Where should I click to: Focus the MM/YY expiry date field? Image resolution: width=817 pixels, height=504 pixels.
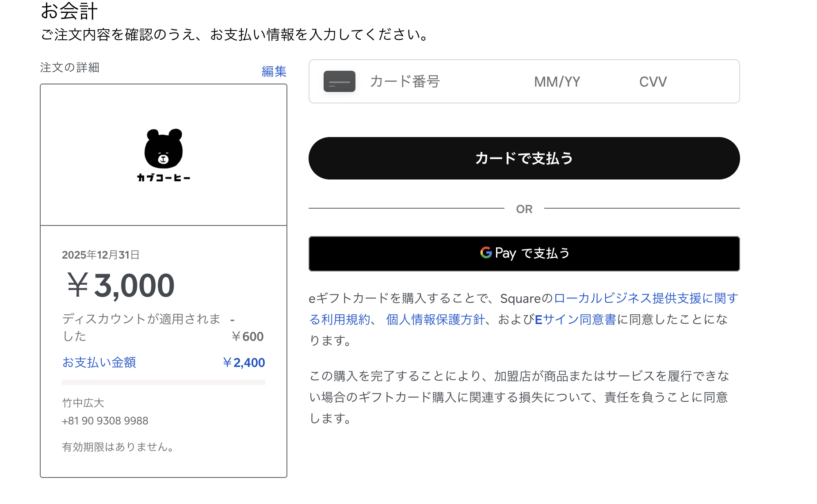[x=557, y=82]
